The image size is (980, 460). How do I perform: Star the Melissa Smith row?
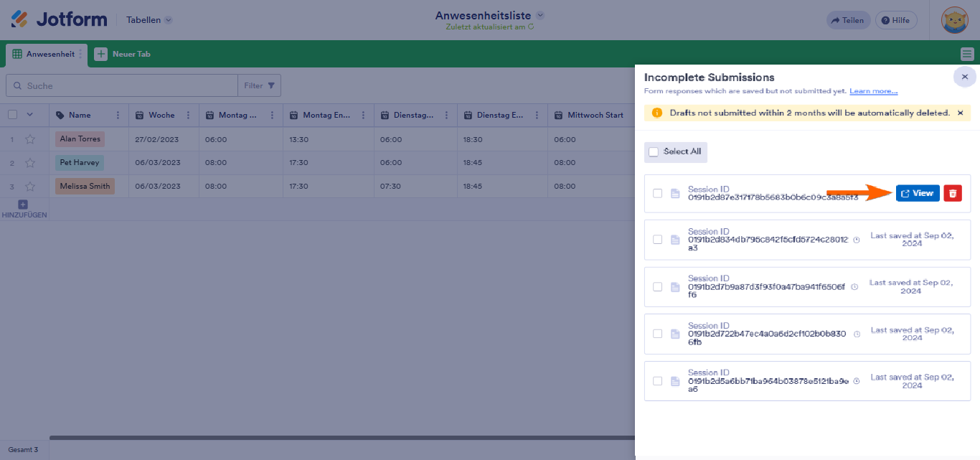pos(30,187)
